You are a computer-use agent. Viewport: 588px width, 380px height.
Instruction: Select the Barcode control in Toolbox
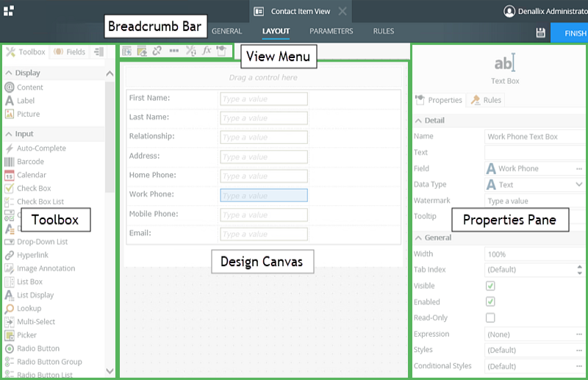pyautogui.click(x=24, y=162)
